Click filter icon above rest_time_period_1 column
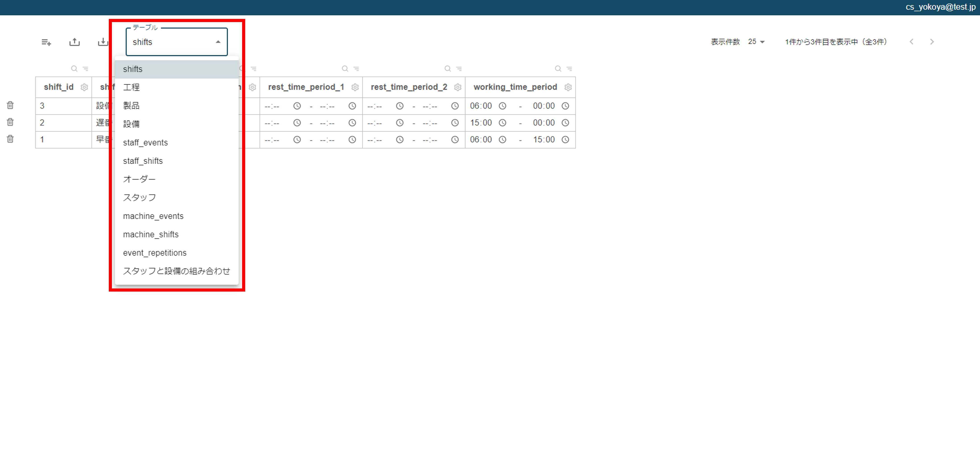980x472 pixels. point(356,69)
